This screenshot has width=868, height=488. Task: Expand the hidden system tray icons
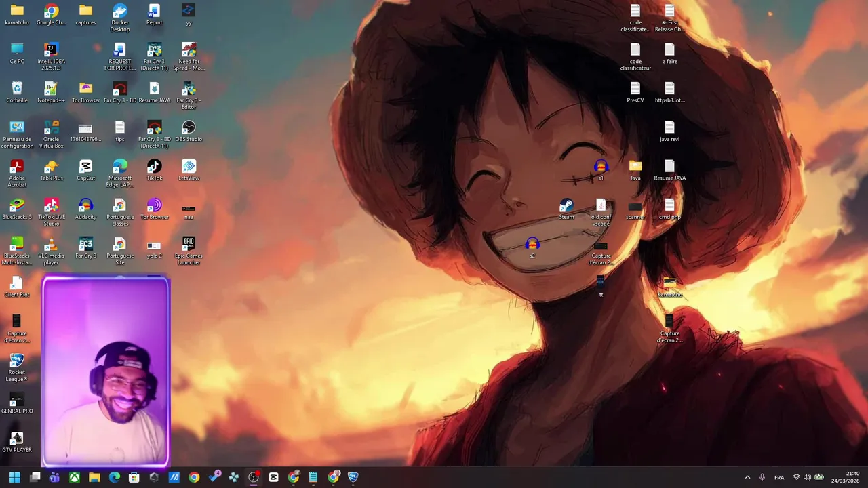pyautogui.click(x=747, y=477)
